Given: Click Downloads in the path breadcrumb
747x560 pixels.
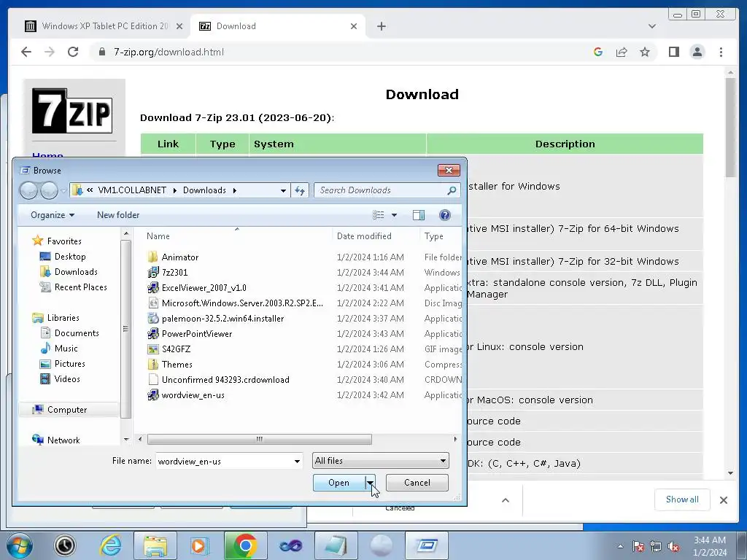Looking at the screenshot, I should 204,190.
